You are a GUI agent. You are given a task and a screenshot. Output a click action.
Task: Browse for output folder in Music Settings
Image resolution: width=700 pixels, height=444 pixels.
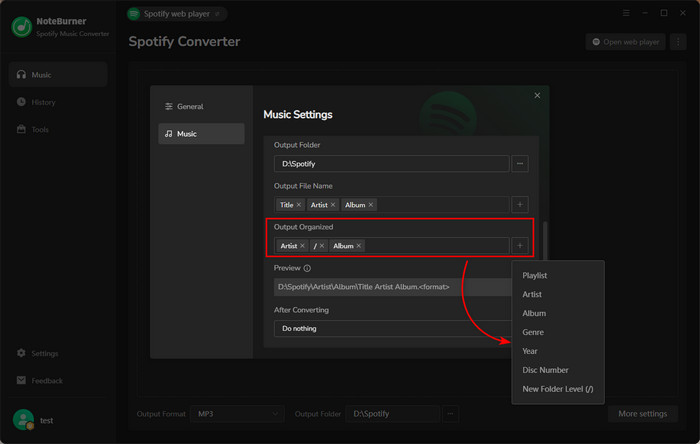[x=520, y=164]
